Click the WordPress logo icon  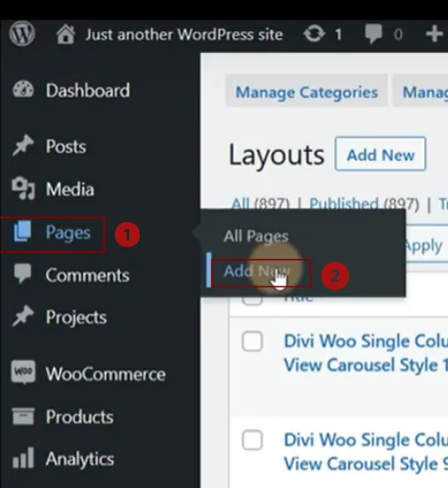(22, 34)
